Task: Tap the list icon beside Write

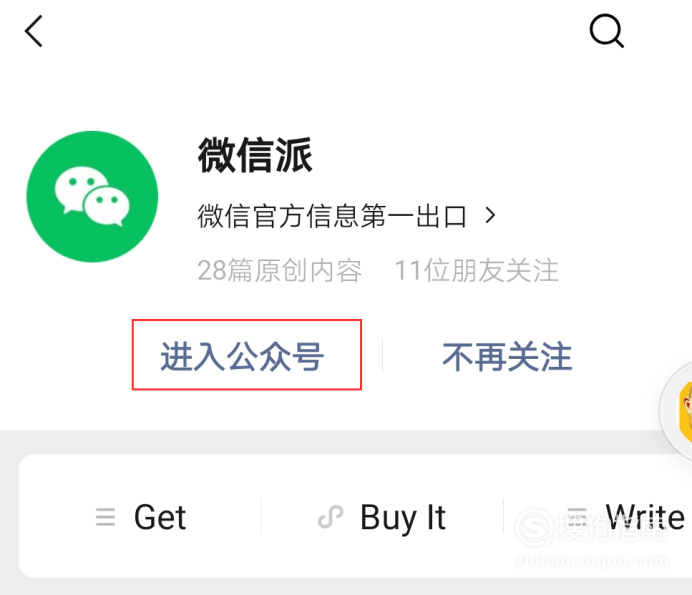Action: (x=577, y=517)
